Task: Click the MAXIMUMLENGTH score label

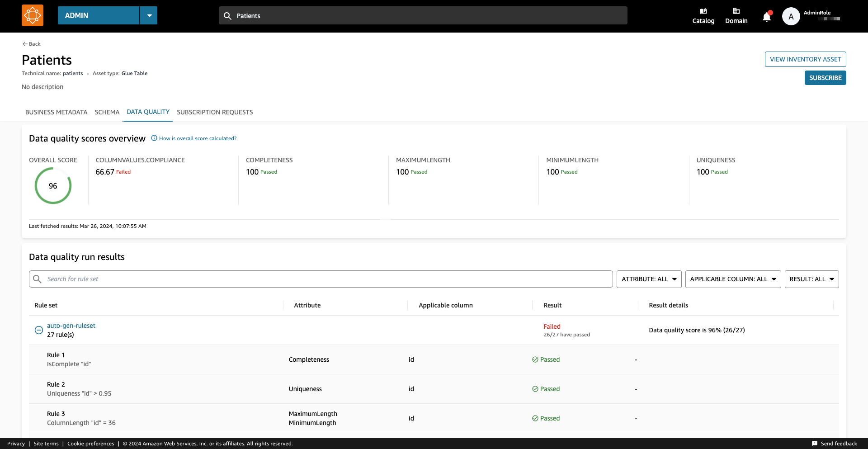Action: coord(423,160)
